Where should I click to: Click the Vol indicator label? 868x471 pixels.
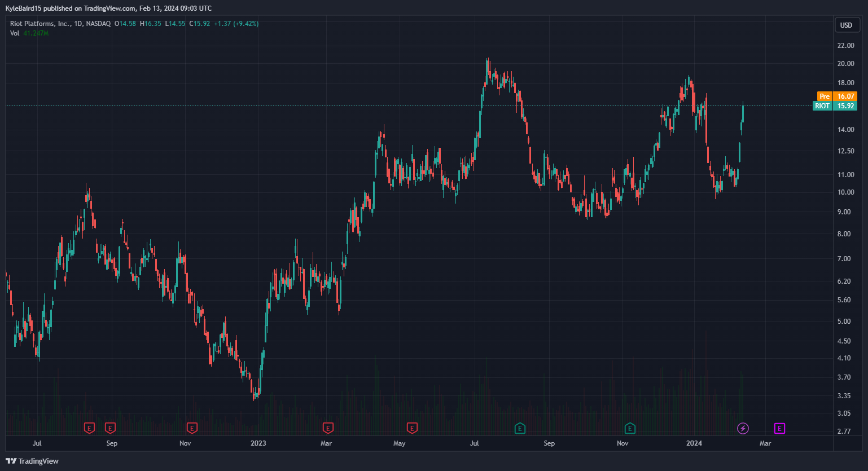point(15,33)
